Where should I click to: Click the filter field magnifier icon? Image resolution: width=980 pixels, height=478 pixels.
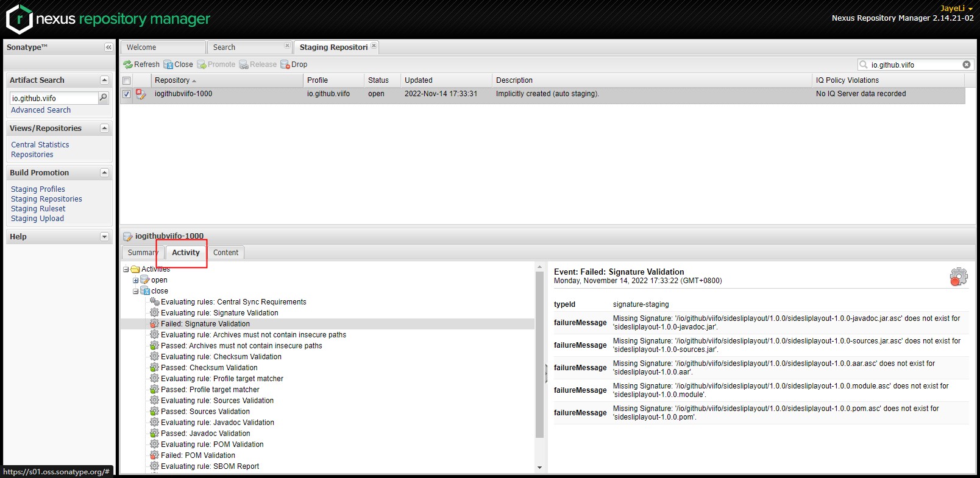click(864, 65)
